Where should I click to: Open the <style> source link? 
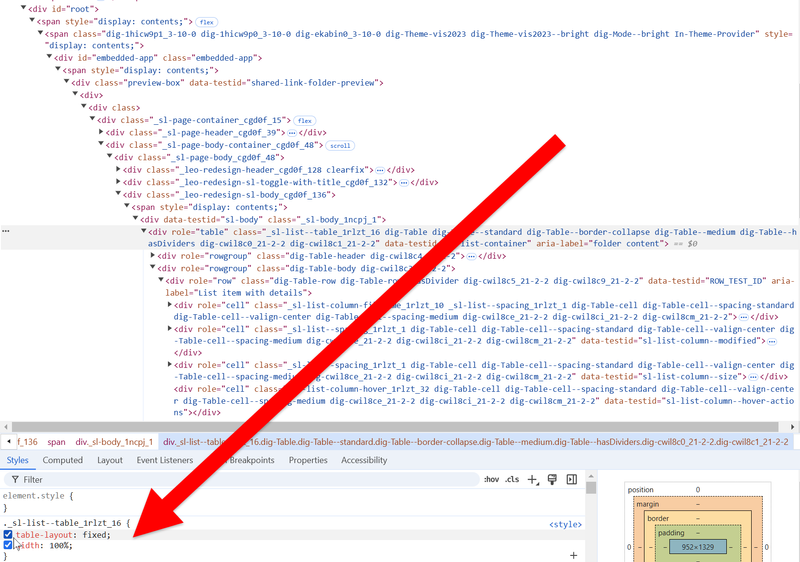(x=566, y=524)
